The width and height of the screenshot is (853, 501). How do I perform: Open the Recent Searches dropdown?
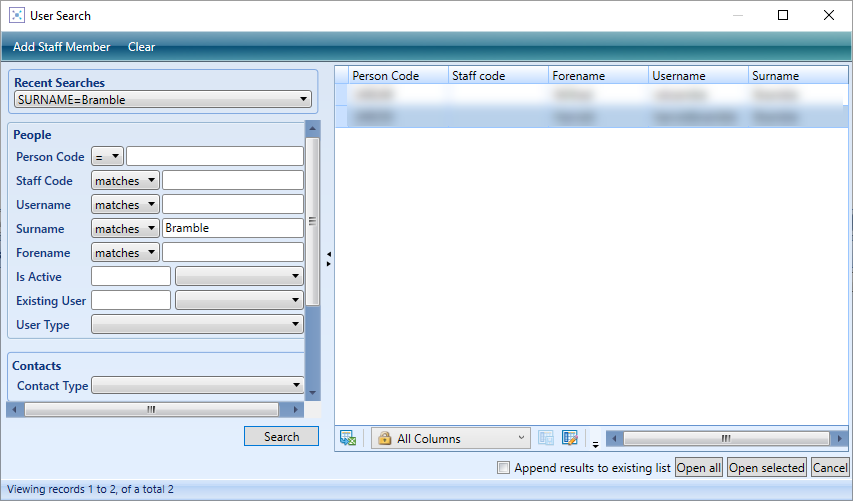coord(163,100)
